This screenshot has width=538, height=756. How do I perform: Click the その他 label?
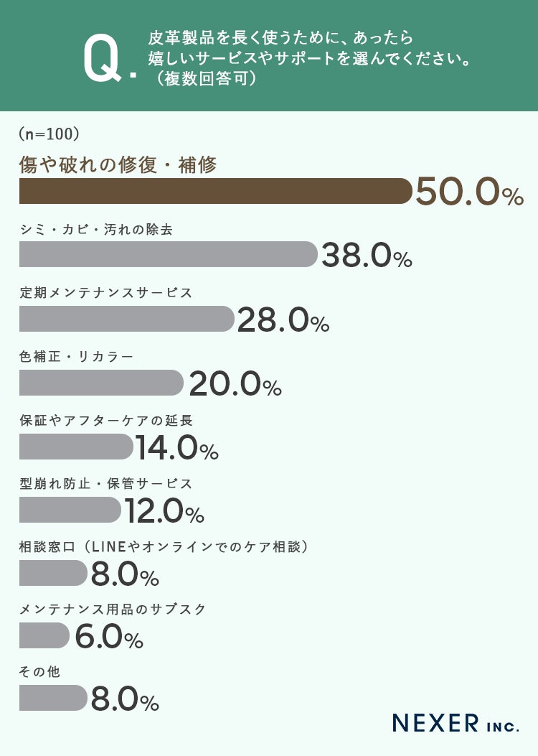tap(39, 673)
